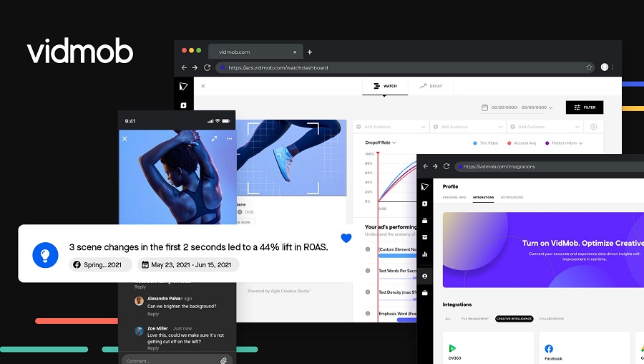Click the add icon in the integrations sidebar
Screen dimensions: 644x364
424,204
